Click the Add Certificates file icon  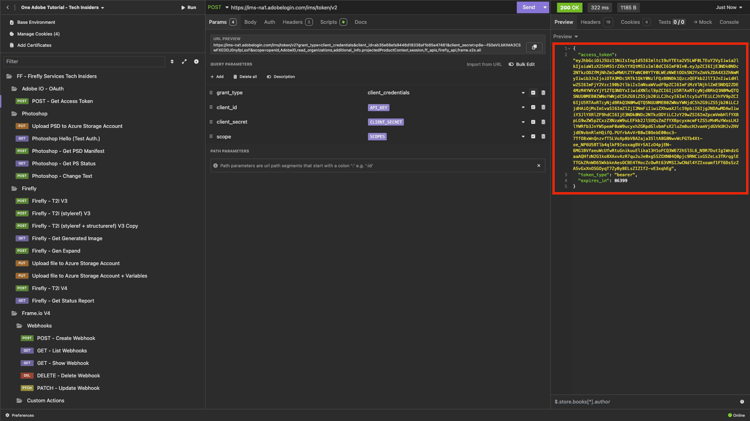tap(11, 45)
